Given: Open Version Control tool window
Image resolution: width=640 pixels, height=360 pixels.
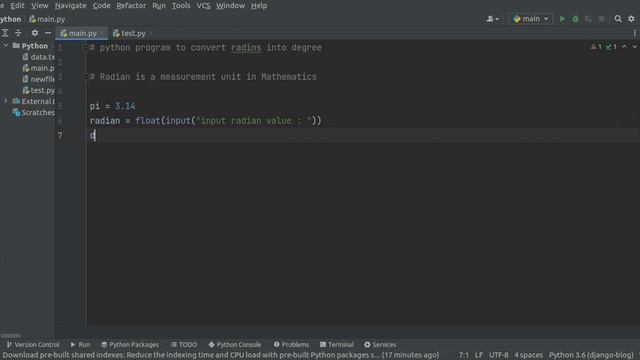Looking at the screenshot, I should click(33, 344).
